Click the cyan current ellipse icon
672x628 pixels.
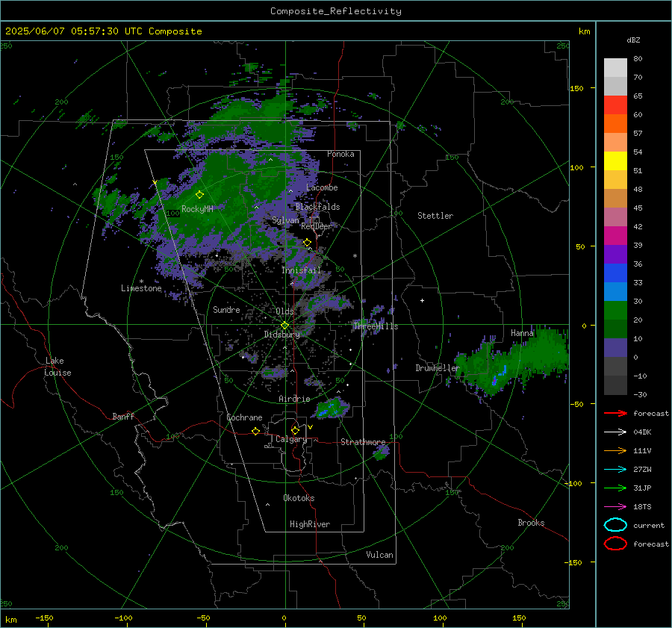click(615, 525)
